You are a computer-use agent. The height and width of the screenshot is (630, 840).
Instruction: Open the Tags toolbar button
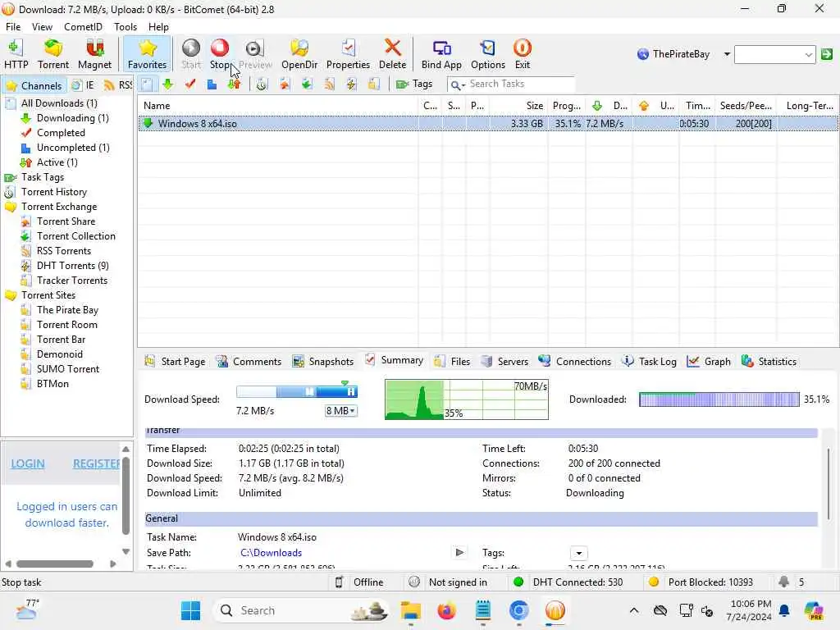pyautogui.click(x=413, y=84)
